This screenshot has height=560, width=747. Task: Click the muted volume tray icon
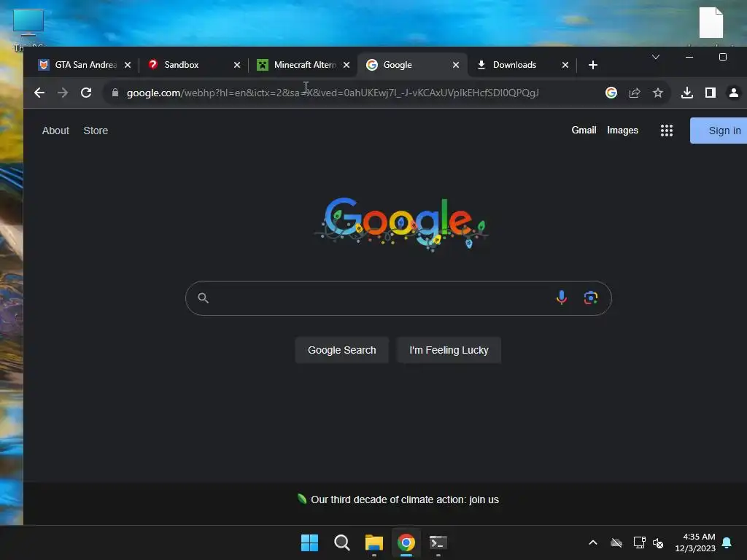pos(658,542)
